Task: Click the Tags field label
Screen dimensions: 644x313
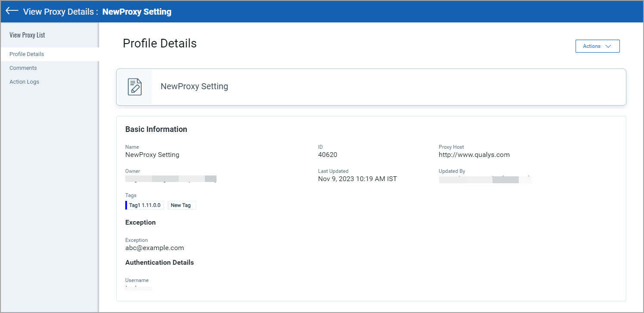Action: click(x=131, y=195)
